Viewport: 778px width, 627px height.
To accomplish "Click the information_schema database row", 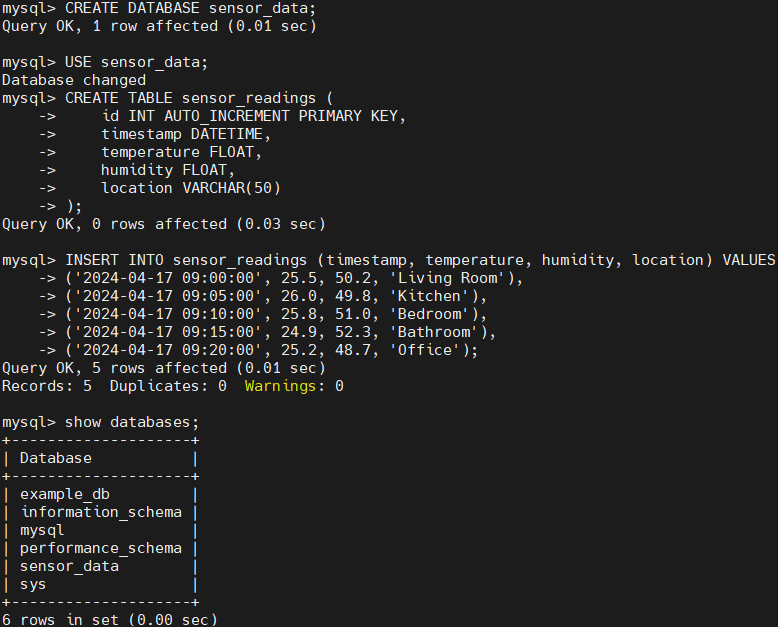I will [x=101, y=512].
